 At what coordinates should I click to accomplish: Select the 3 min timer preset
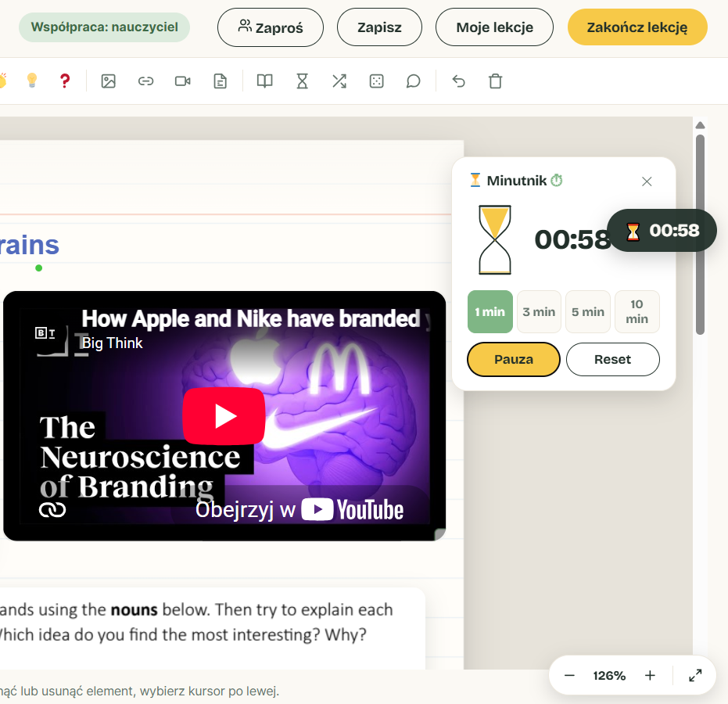pos(539,311)
